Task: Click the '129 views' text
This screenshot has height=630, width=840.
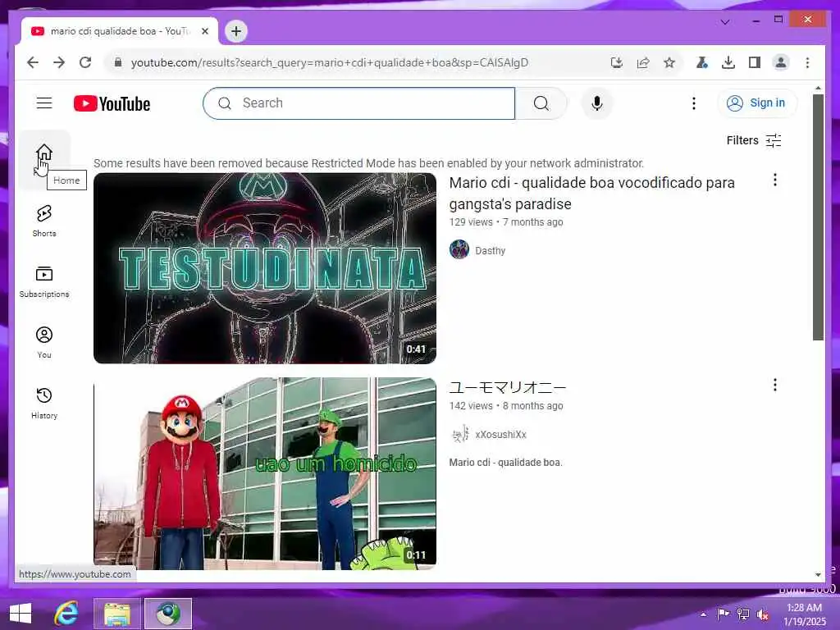Action: tap(471, 221)
